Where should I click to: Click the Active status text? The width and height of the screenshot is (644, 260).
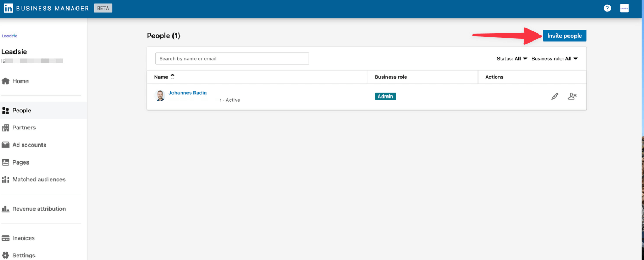pyautogui.click(x=233, y=100)
